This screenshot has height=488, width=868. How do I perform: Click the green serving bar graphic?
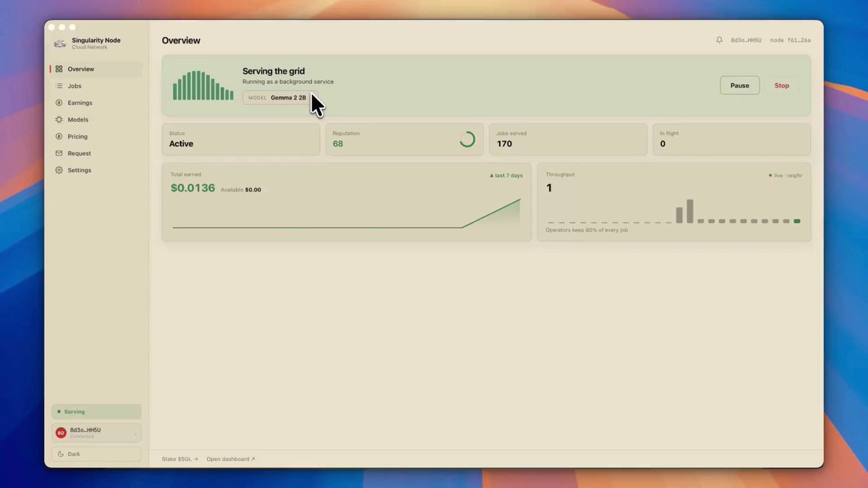point(203,85)
